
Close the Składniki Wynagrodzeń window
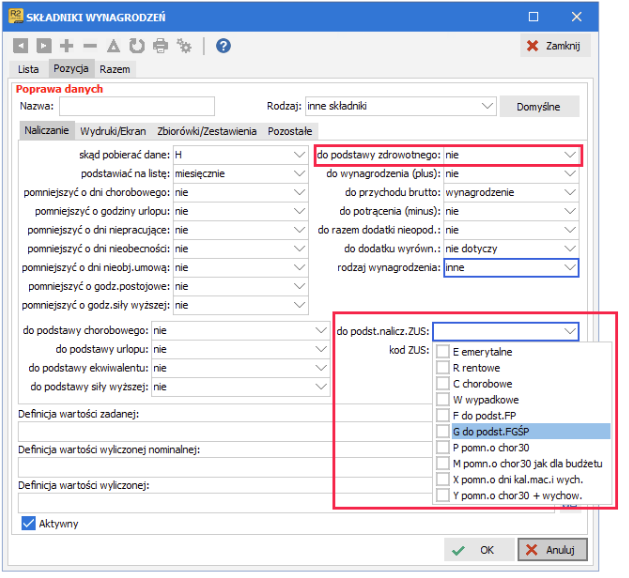(x=577, y=16)
